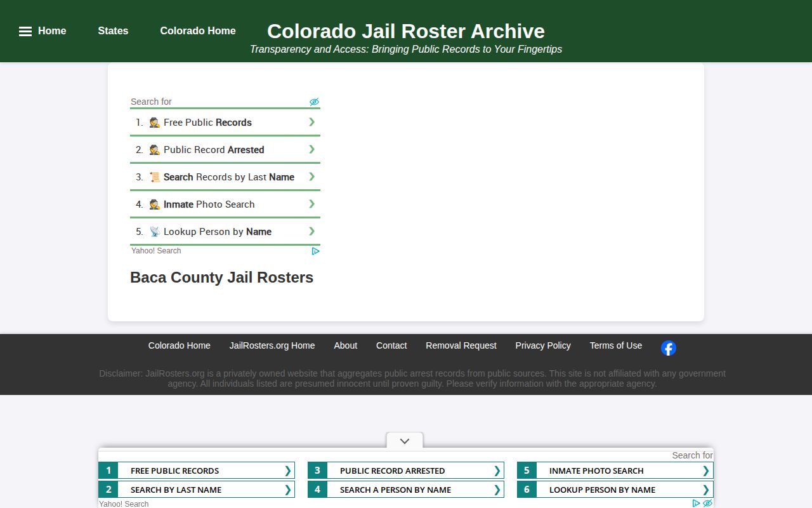The height and width of the screenshot is (508, 812).
Task: Open the Contact footer link
Action: click(391, 345)
